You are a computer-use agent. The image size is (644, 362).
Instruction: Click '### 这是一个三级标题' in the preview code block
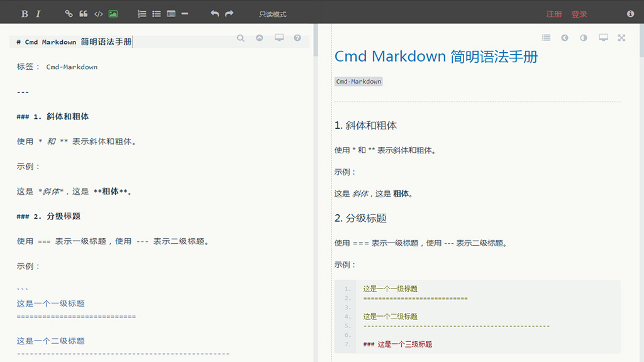coord(397,344)
